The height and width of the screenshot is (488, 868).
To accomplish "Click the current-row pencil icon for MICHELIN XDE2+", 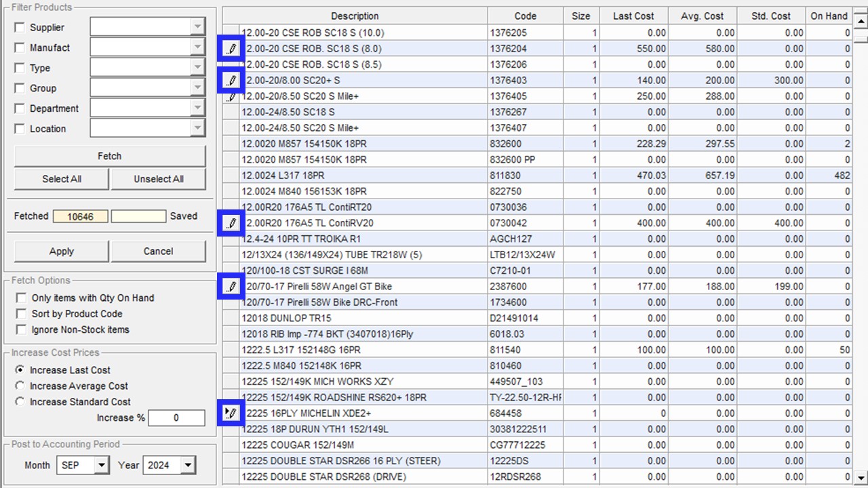I will [x=231, y=413].
